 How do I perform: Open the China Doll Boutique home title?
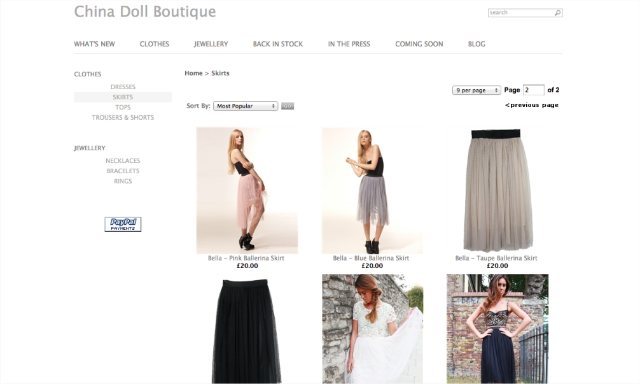pyautogui.click(x=145, y=12)
